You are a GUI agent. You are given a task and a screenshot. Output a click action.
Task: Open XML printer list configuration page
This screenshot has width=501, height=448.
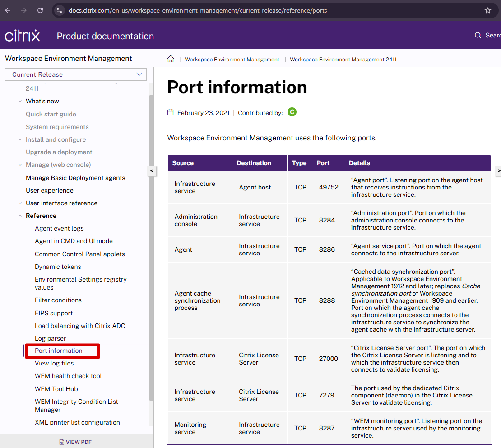[x=77, y=422]
